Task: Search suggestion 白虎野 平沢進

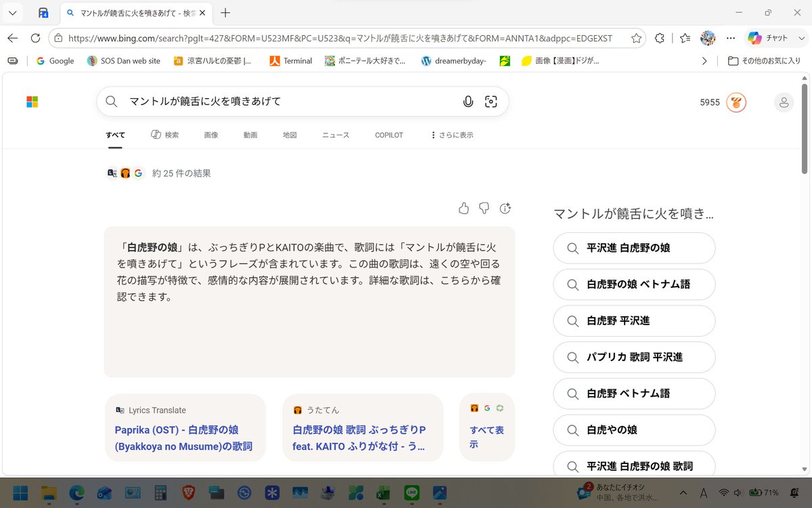Action: [634, 321]
